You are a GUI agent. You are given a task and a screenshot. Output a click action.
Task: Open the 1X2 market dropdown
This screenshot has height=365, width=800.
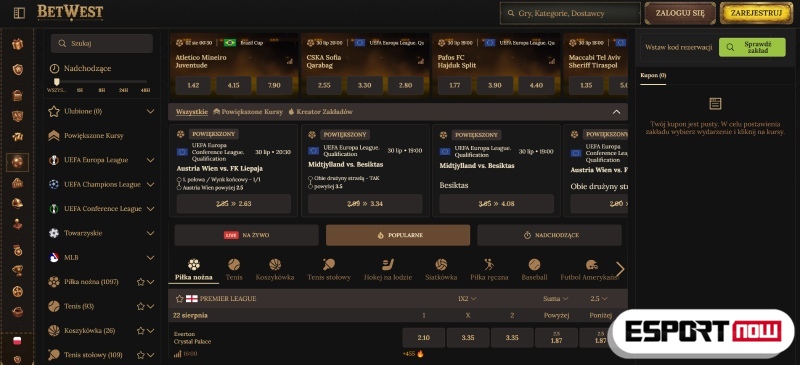click(467, 299)
